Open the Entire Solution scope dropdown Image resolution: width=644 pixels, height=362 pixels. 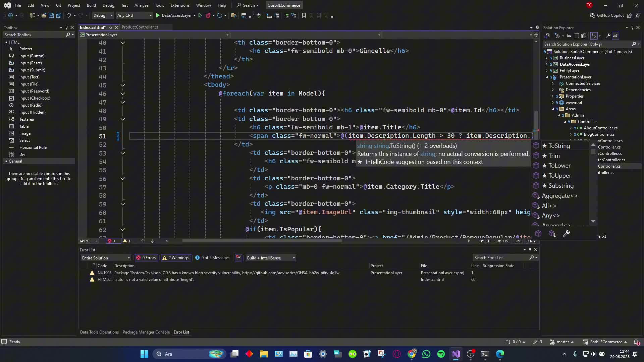pyautogui.click(x=106, y=258)
